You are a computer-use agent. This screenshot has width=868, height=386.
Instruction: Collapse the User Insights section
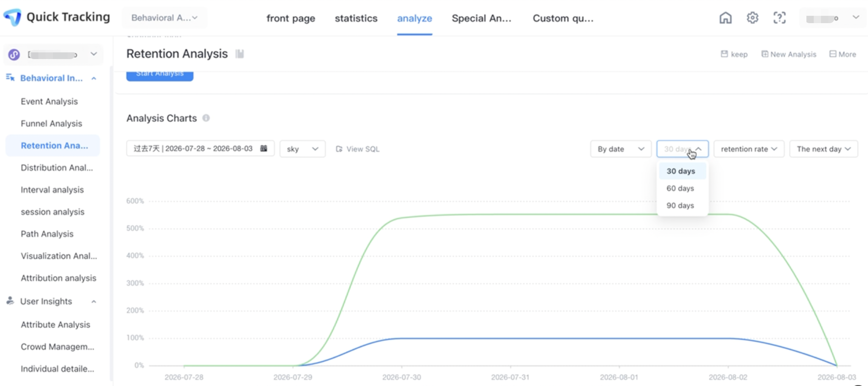[94, 301]
